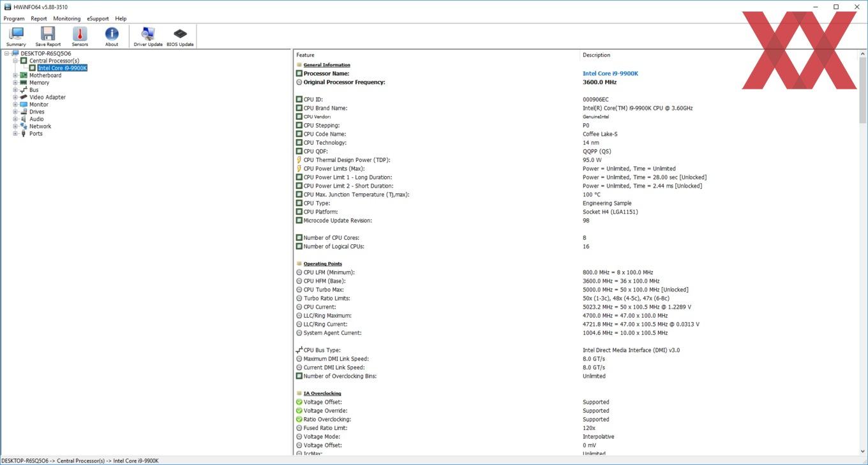868x465 pixels.
Task: Click the scrollbar down arrow in details pane
Action: coord(862,452)
